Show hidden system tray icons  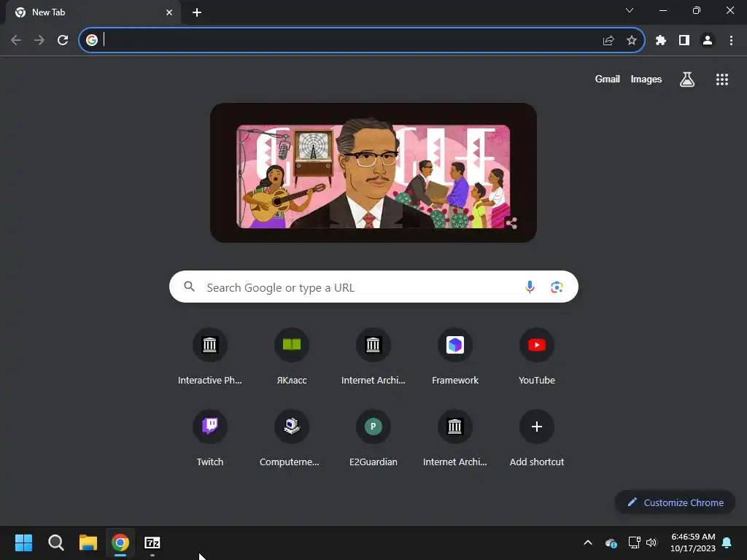click(x=588, y=542)
